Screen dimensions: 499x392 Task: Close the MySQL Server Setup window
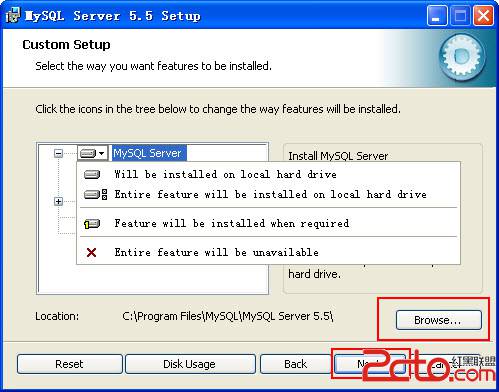483,16
